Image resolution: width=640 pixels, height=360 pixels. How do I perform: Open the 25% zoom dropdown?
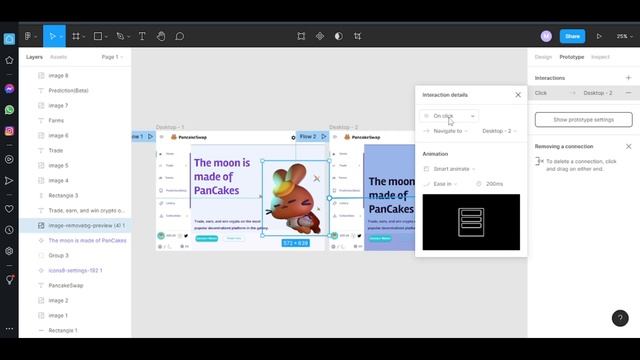[624, 36]
